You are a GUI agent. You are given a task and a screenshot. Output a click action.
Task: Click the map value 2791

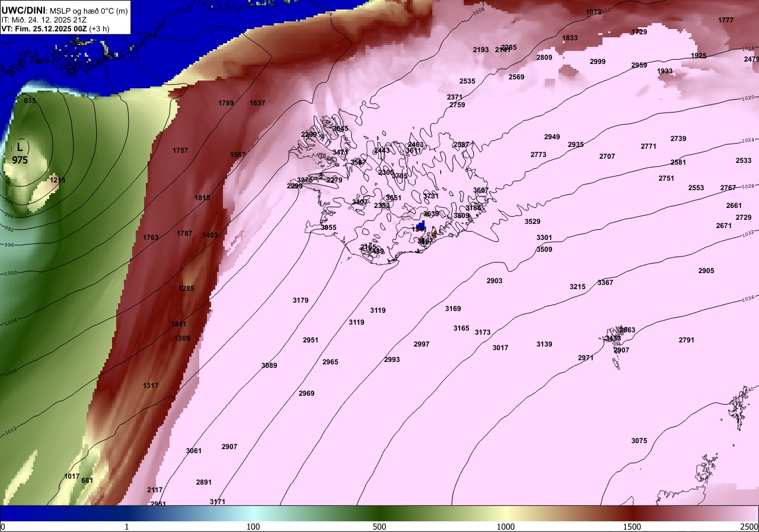pos(687,340)
